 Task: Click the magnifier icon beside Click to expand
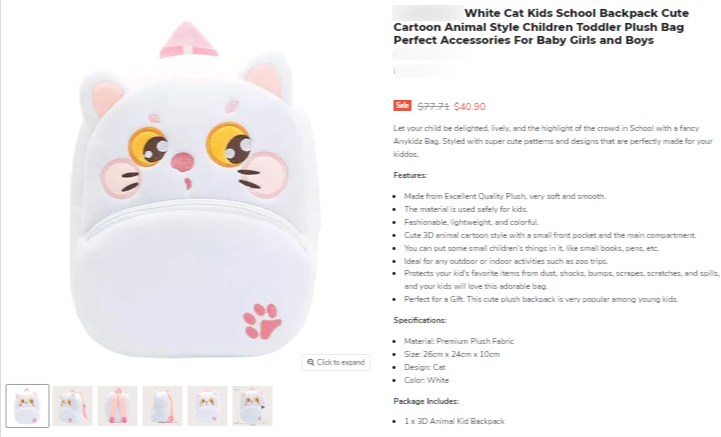[x=311, y=362]
